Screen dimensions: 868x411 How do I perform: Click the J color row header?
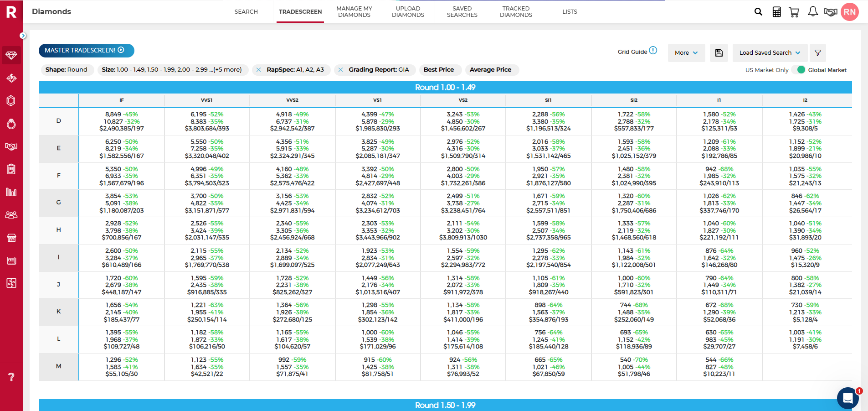59,285
